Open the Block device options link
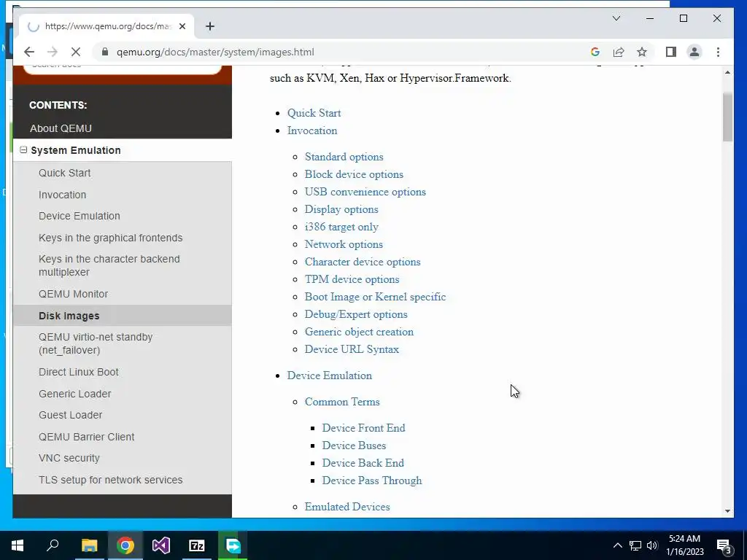This screenshot has width=747, height=560. coord(354,174)
